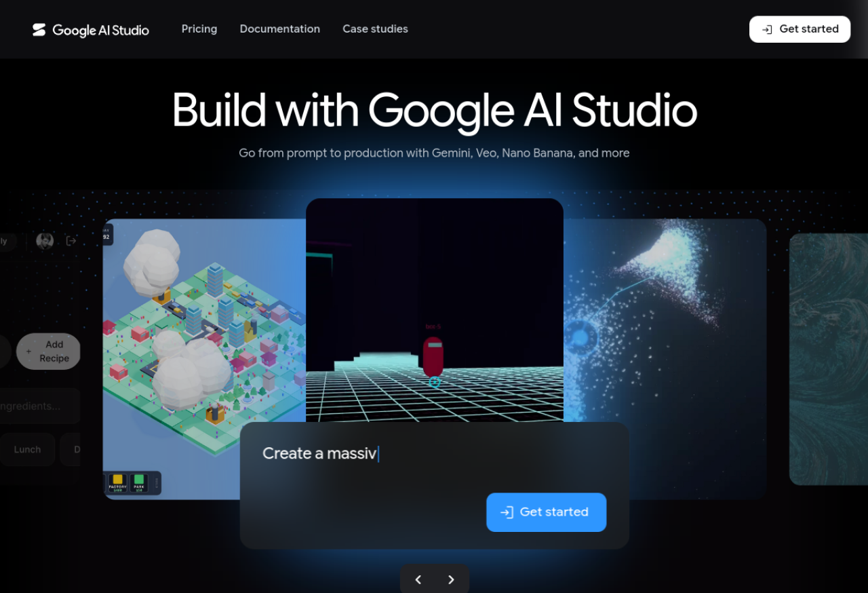Screen dimensions: 868x593
Task: Open the Pricing page
Action: (199, 29)
